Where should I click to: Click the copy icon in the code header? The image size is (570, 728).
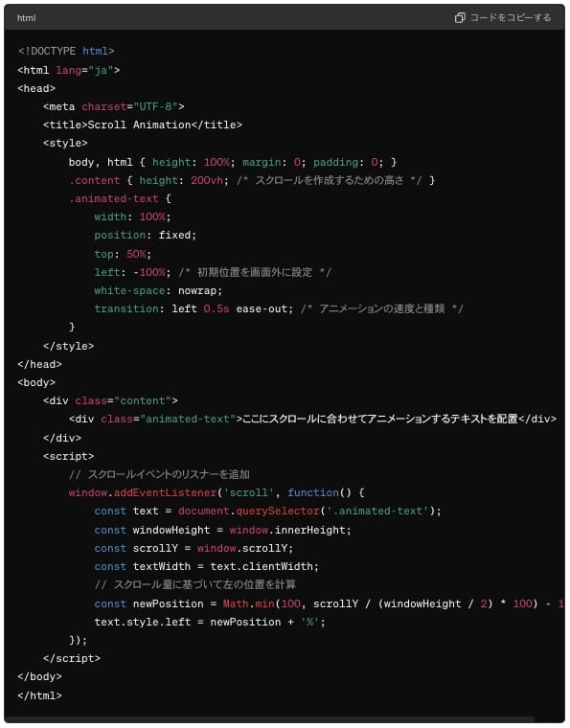pos(460,17)
